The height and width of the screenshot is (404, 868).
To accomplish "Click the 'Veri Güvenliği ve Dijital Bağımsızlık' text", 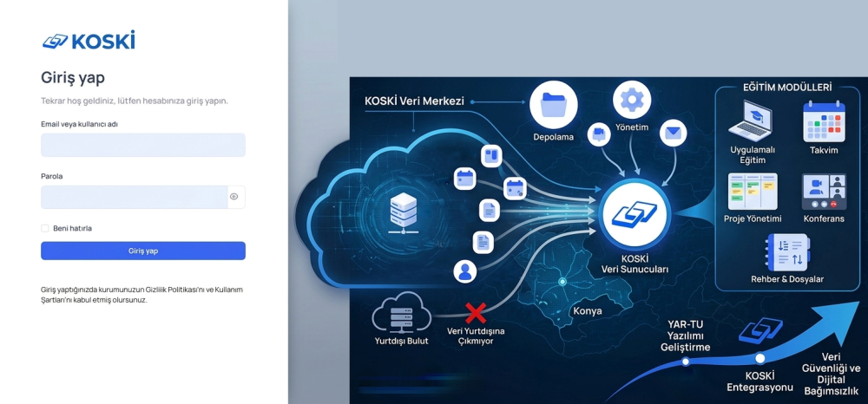I will point(832,375).
